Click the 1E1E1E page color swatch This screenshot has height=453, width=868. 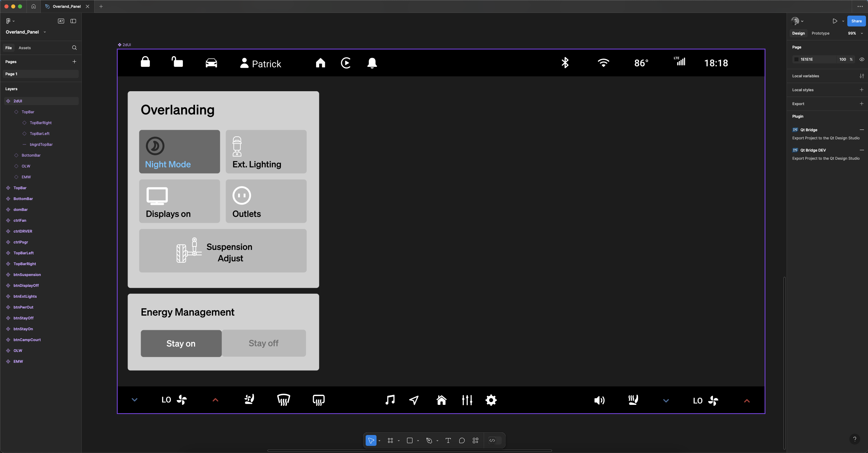pyautogui.click(x=796, y=59)
